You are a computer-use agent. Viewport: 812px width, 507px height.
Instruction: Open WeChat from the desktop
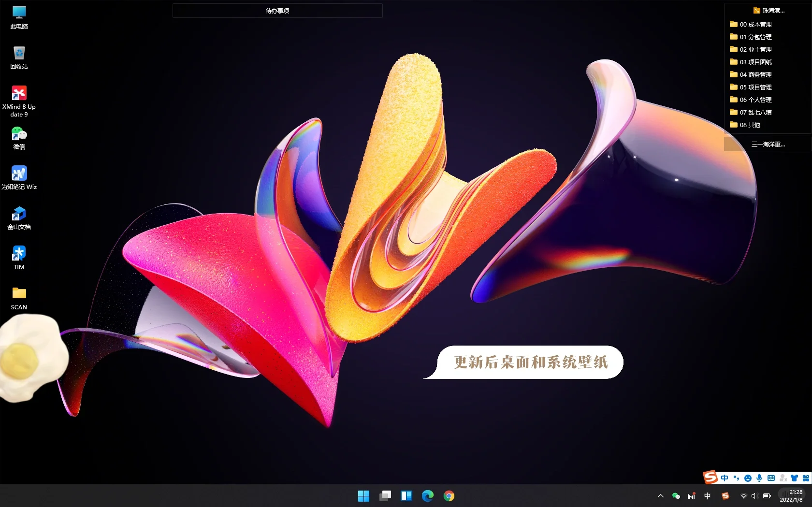pyautogui.click(x=19, y=134)
